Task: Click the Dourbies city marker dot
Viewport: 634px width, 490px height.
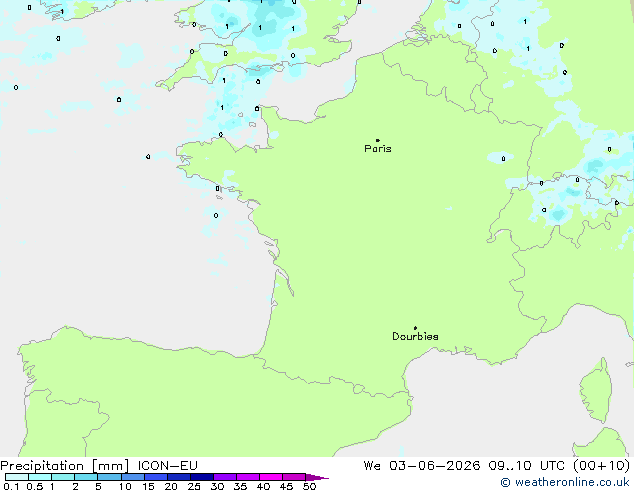Action: coord(415,328)
